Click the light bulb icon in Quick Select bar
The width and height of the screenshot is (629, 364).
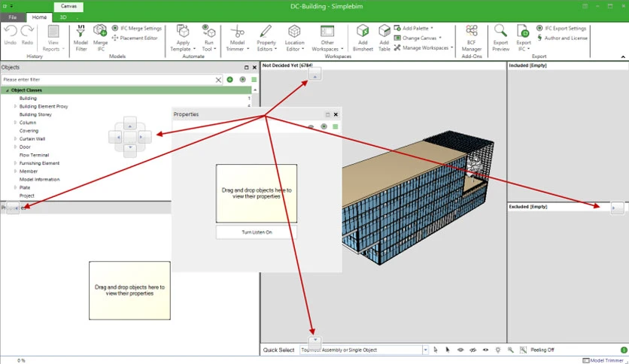pos(498,350)
